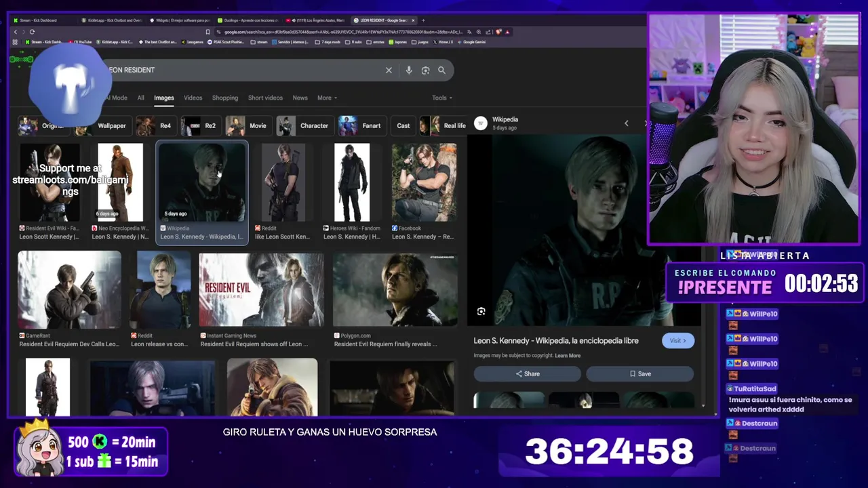Open the Los Ángeles Azules YouTube tab
Viewport: 868px width, 488px height.
pyautogui.click(x=316, y=20)
